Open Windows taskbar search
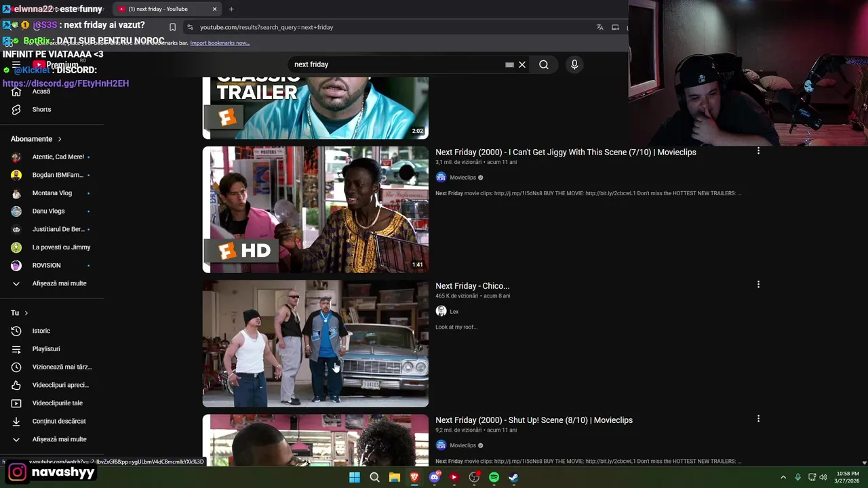 tap(374, 477)
